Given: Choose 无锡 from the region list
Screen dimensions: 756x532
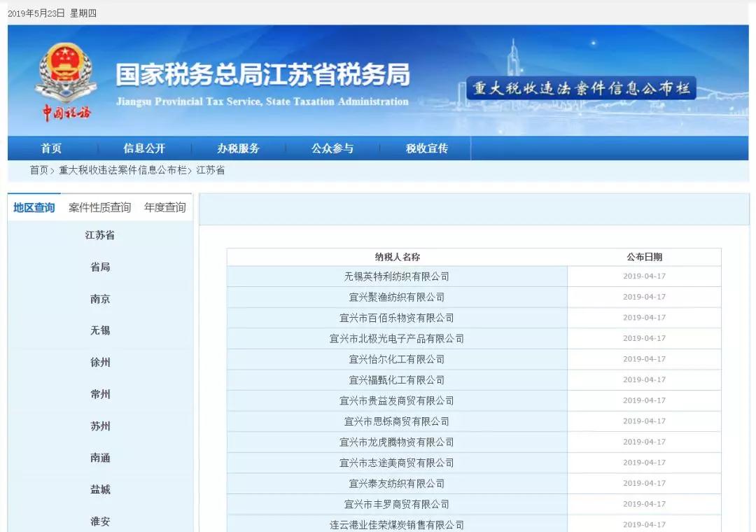Looking at the screenshot, I should point(100,330).
